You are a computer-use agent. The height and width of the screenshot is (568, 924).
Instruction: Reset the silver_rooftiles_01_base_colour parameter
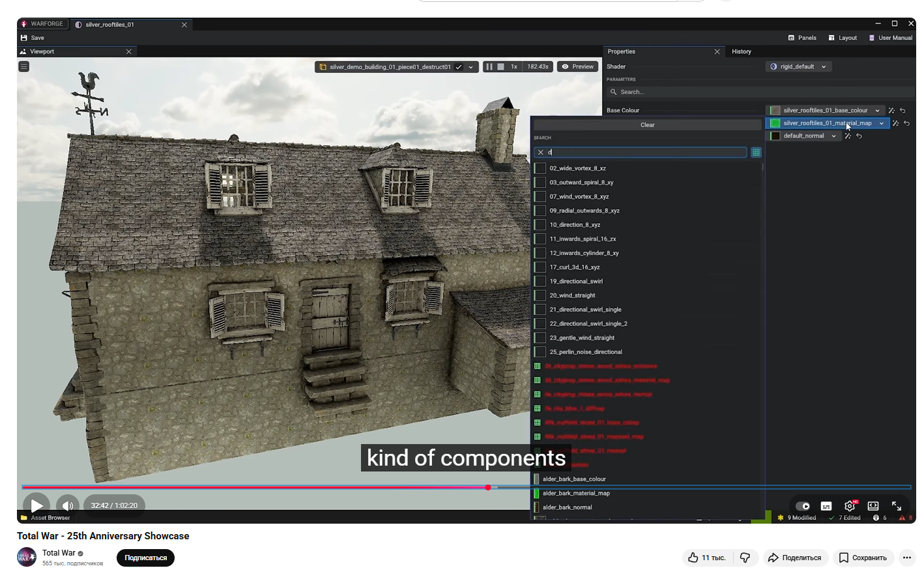click(x=902, y=111)
